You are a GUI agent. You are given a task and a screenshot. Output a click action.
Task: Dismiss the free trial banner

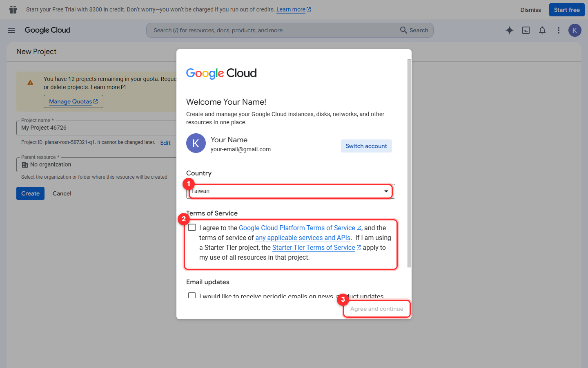tap(530, 10)
